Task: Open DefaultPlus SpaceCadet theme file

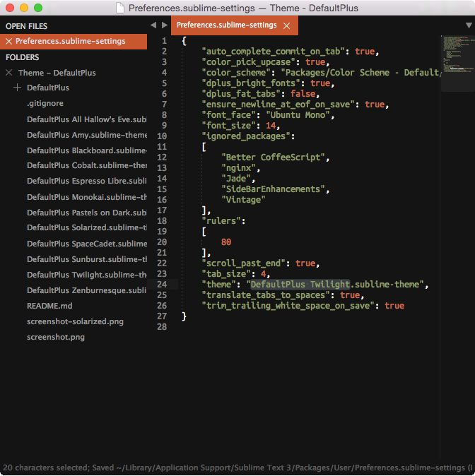Action: (x=87, y=244)
